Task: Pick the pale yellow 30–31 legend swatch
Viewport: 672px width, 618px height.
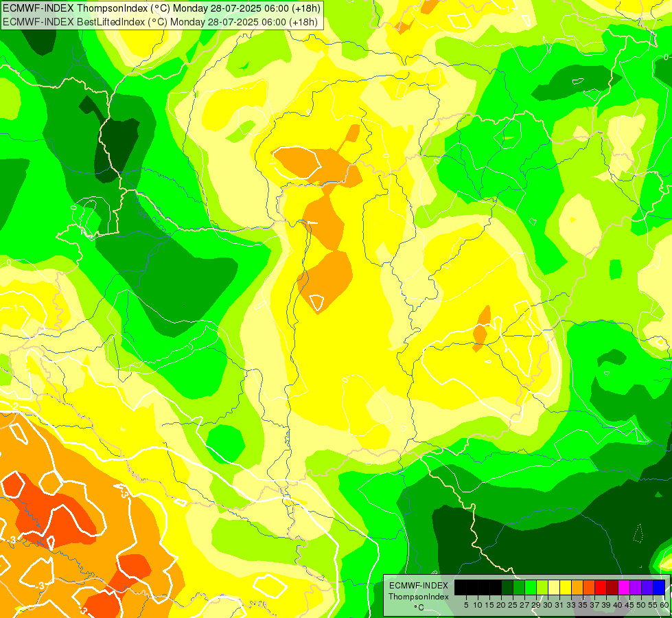Action: click(x=554, y=587)
